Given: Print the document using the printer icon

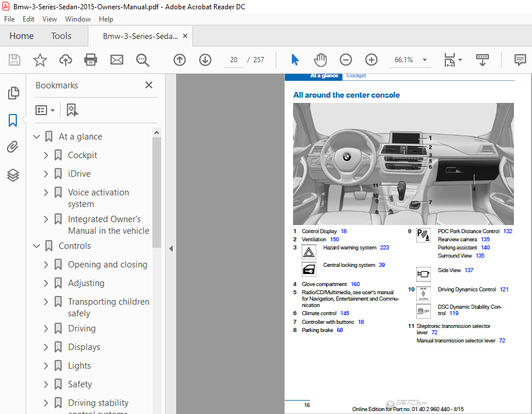Looking at the screenshot, I should [x=91, y=60].
